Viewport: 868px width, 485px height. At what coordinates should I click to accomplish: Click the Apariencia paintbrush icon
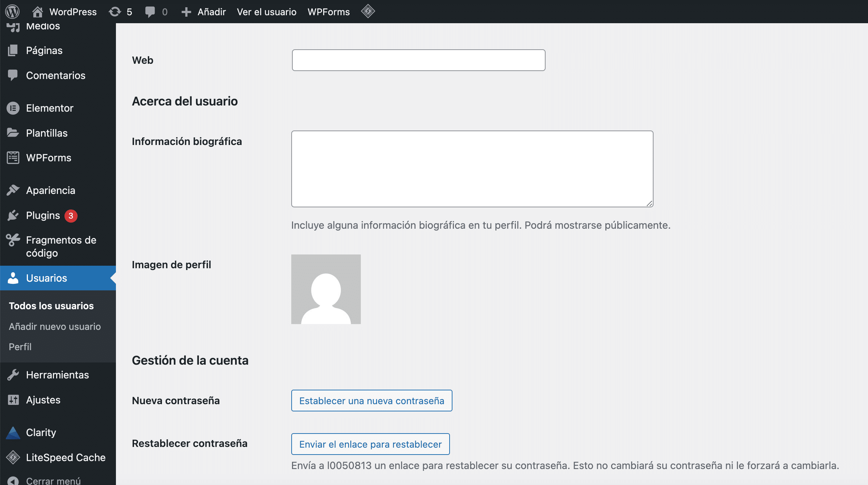click(x=13, y=190)
